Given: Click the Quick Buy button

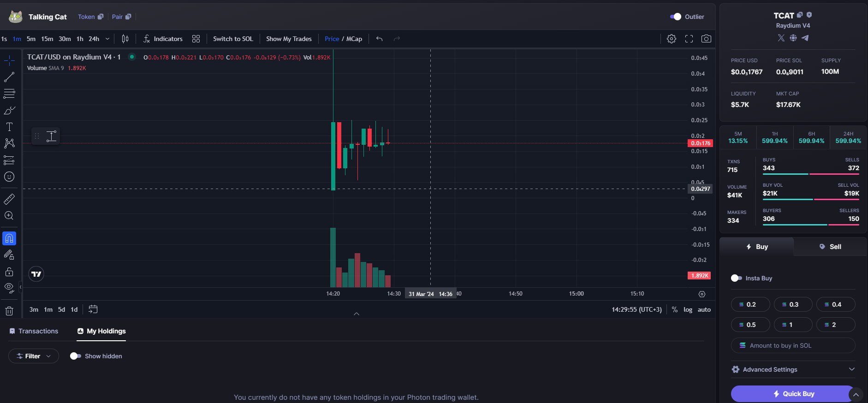Looking at the screenshot, I should pyautogui.click(x=793, y=394).
